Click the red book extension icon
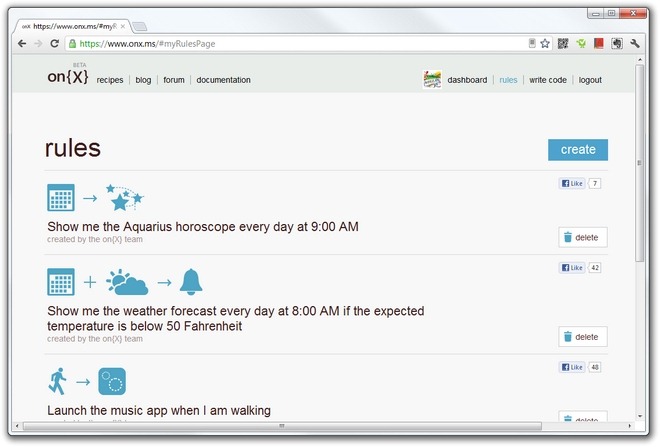This screenshot has width=660, height=447. 599,43
